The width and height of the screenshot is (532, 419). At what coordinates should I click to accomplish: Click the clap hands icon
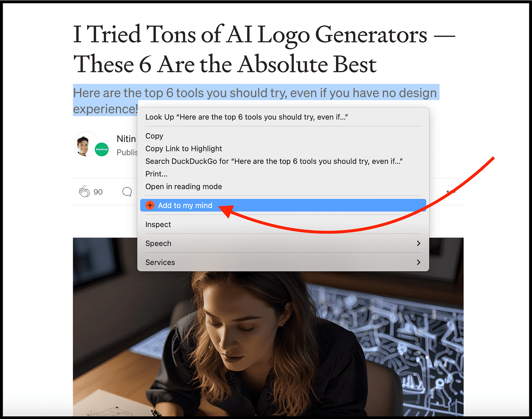84,192
